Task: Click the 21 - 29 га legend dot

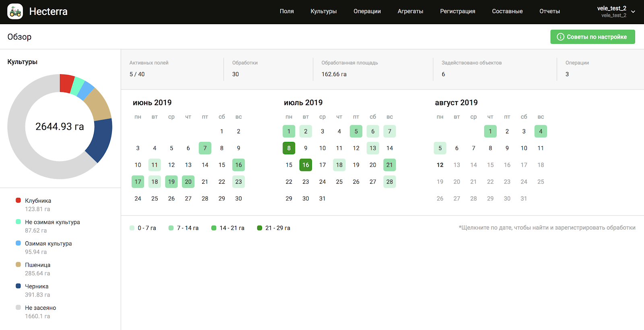Action: click(260, 228)
